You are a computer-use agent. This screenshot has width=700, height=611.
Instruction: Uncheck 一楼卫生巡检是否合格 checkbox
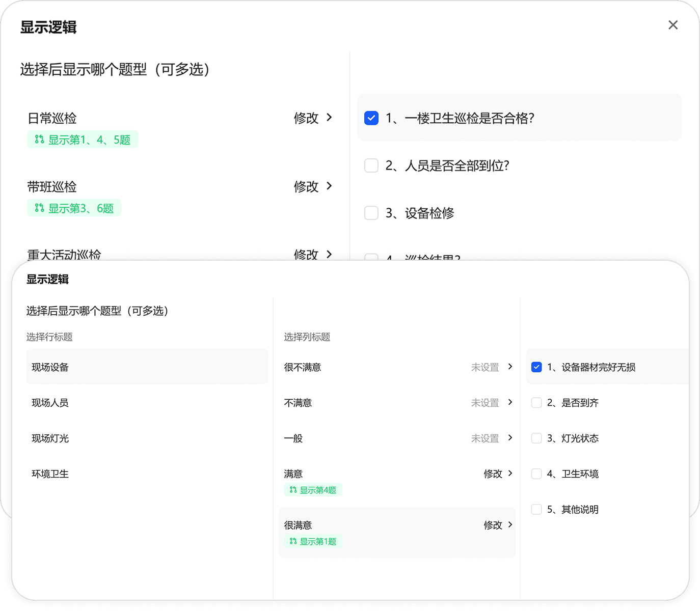pos(371,118)
